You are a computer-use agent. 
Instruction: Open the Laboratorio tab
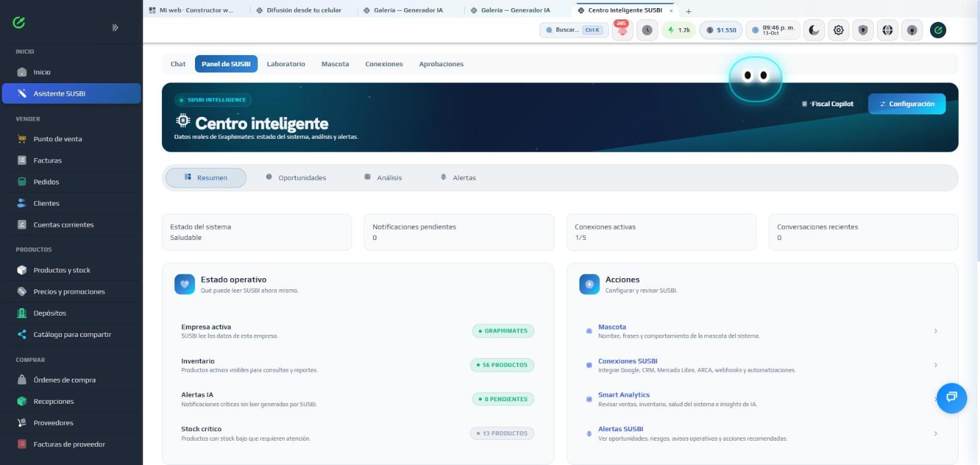(286, 64)
